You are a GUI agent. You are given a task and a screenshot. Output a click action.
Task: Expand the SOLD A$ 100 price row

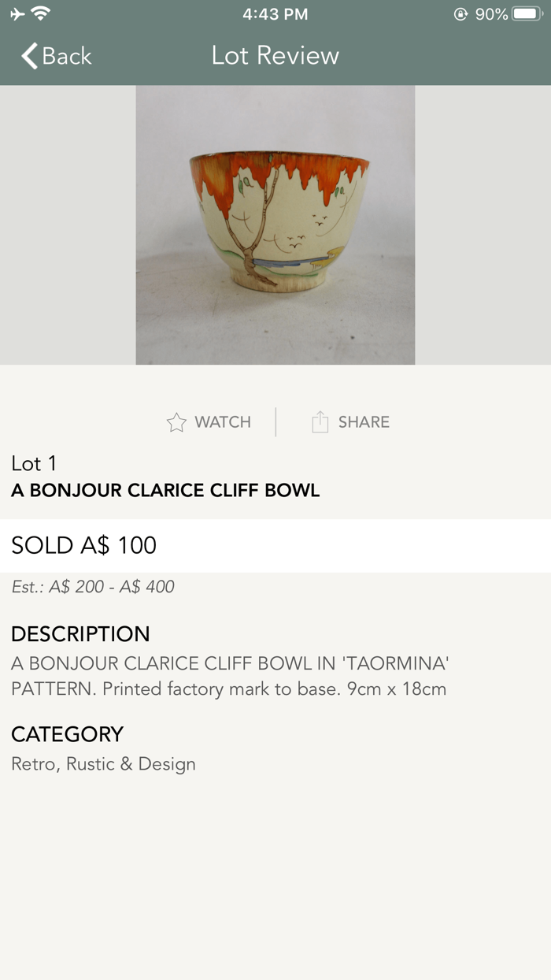click(x=83, y=545)
